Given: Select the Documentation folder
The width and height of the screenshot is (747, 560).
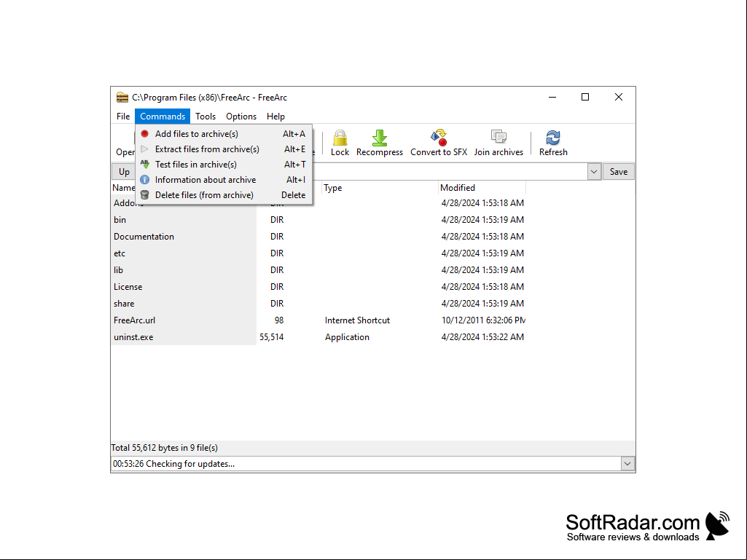Looking at the screenshot, I should [318, 236].
